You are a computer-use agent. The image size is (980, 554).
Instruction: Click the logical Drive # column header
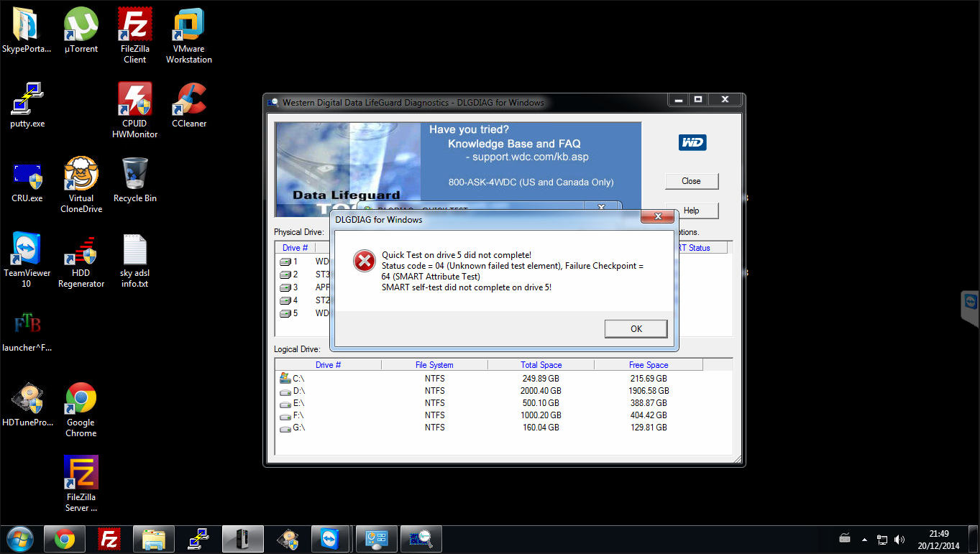click(x=329, y=365)
